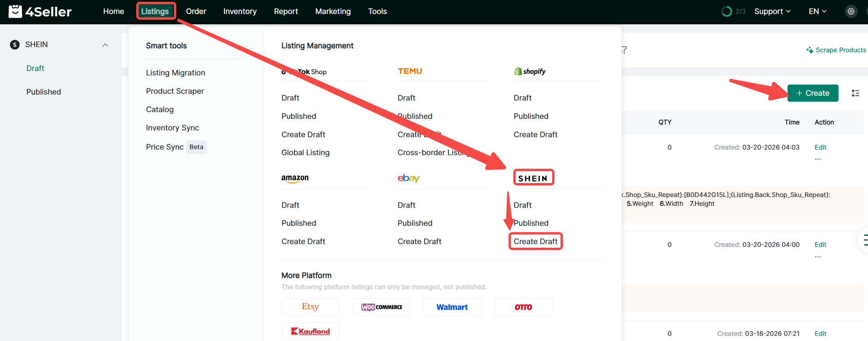Viewport: 868px width, 341px height.
Task: Click the row density list icon
Action: (855, 93)
